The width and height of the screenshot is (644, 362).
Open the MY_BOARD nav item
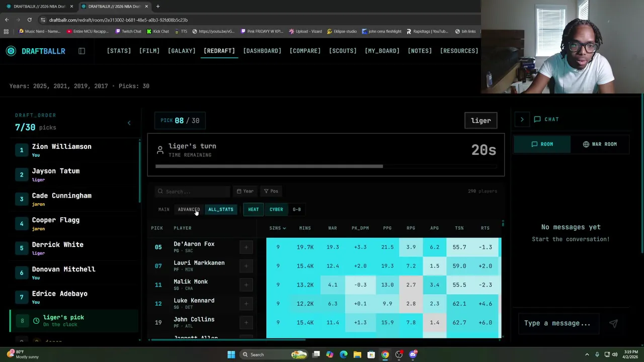(x=382, y=51)
